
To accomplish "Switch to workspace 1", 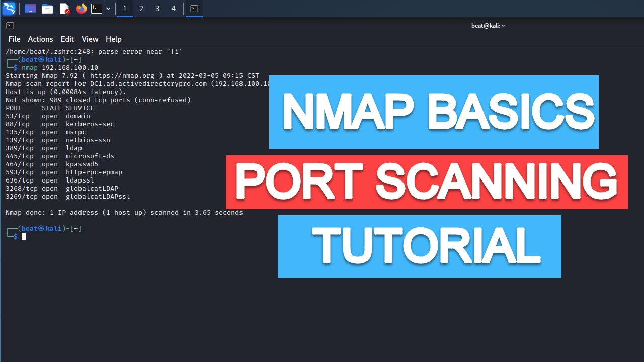I will tap(125, 9).
